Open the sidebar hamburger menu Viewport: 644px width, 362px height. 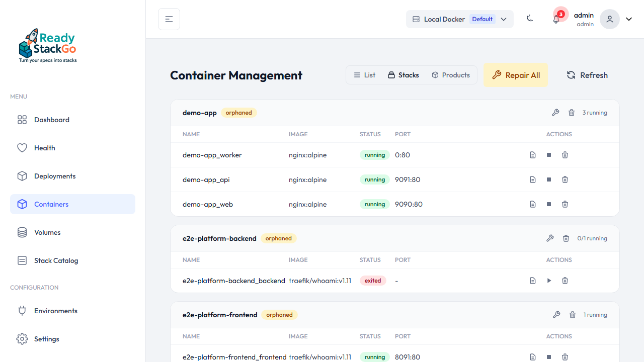point(169,19)
